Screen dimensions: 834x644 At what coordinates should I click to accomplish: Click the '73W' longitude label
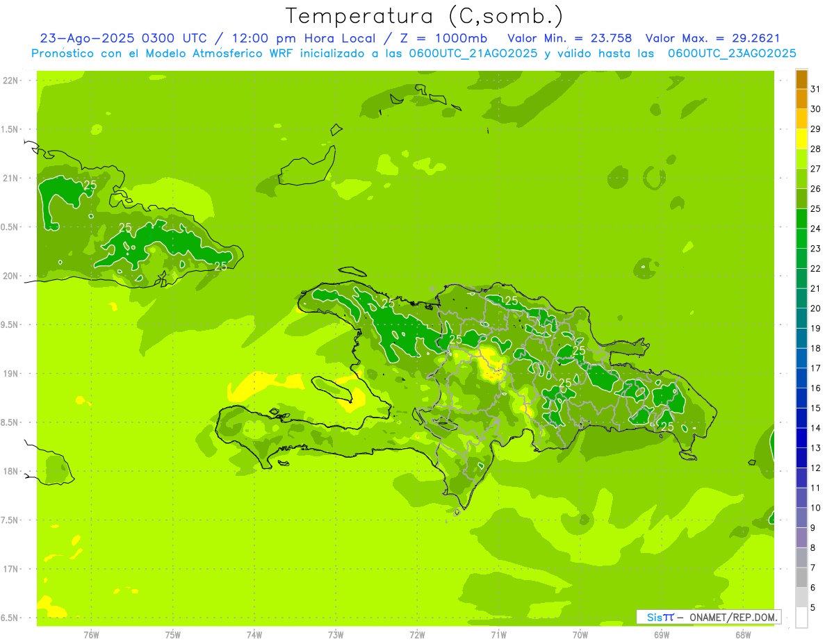336,635
